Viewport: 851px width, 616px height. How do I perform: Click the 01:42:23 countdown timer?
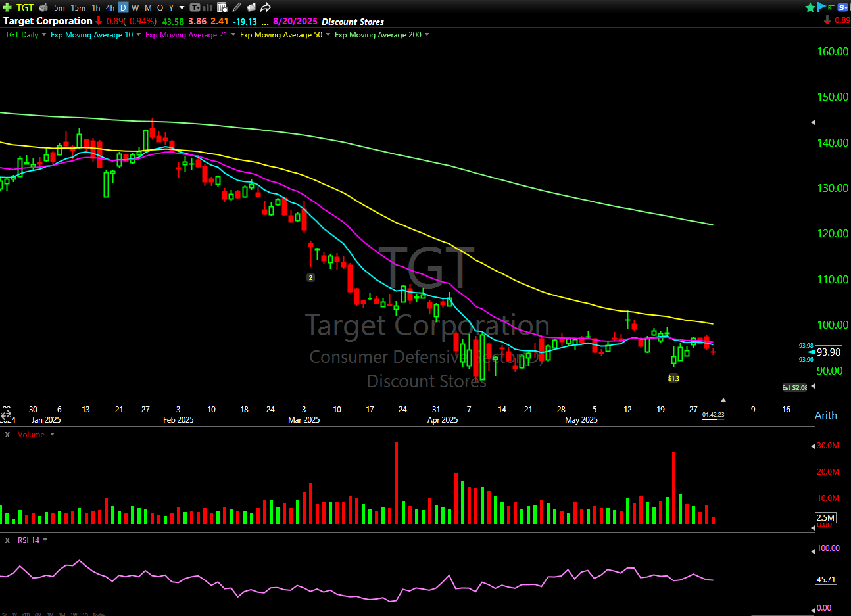tap(714, 415)
